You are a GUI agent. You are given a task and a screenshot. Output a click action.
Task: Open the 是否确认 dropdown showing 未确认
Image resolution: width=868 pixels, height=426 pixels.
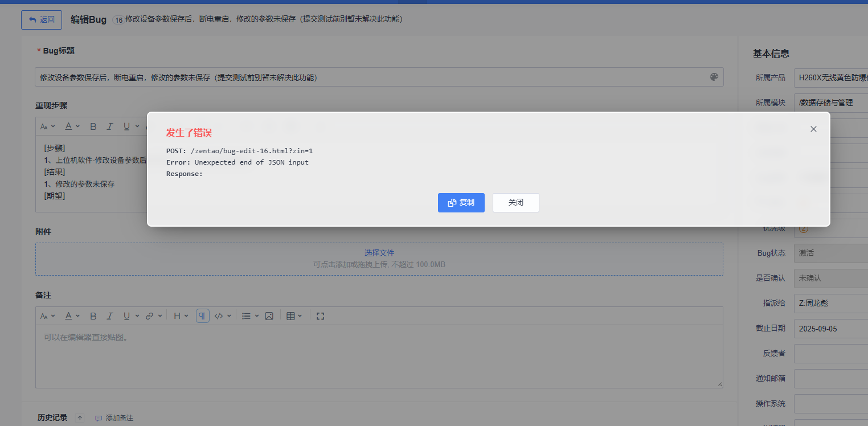(x=831, y=278)
